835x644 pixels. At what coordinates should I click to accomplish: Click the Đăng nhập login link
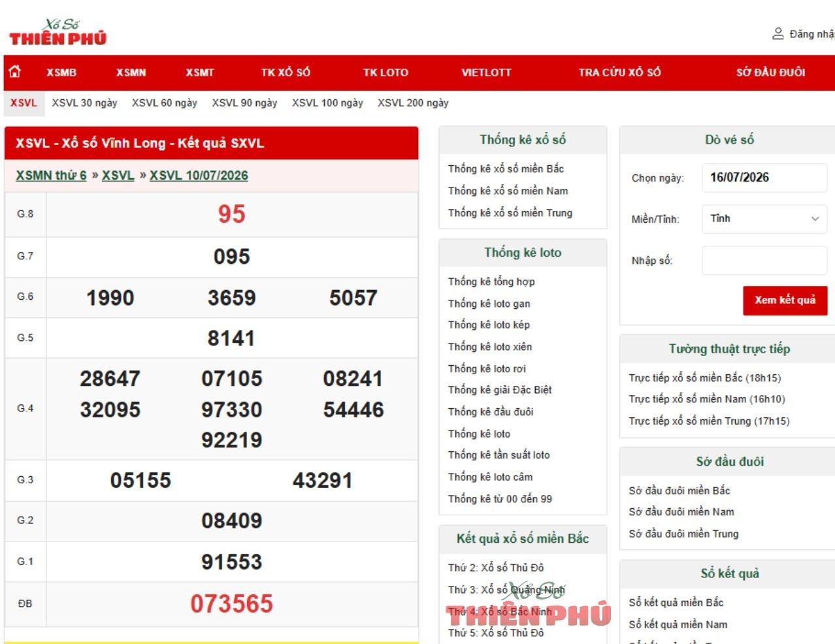(811, 34)
